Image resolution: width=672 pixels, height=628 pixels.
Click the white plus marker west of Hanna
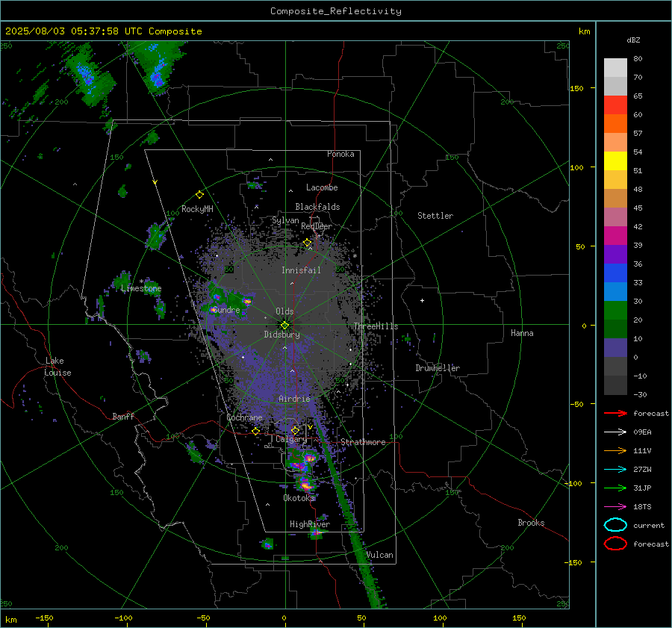click(x=422, y=300)
